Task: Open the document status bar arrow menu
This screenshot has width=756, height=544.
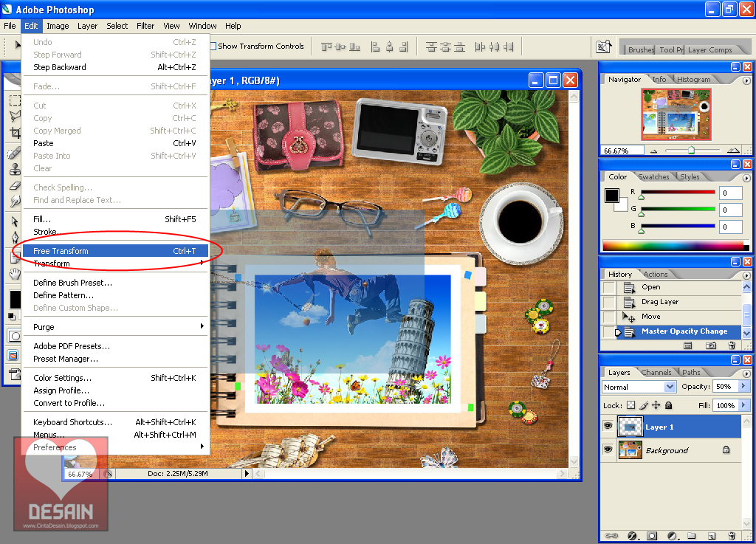Action: click(x=247, y=474)
